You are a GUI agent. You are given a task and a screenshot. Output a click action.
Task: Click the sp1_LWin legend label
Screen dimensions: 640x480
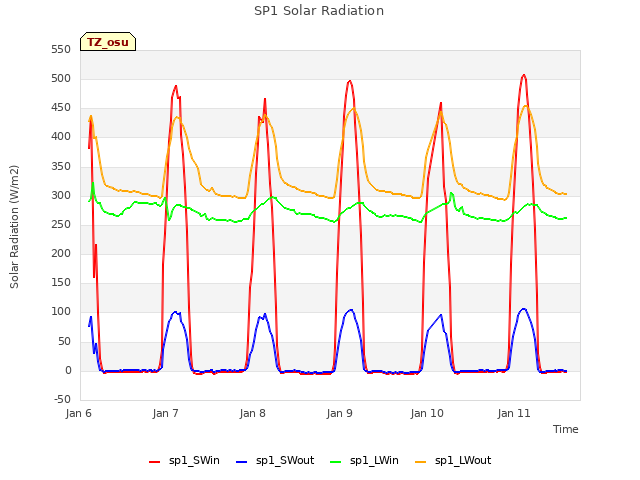pos(374,460)
